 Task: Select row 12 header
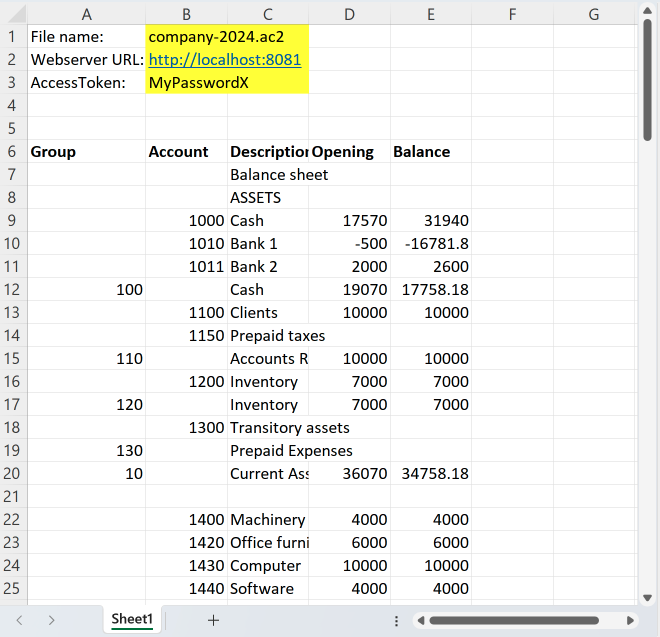13,290
